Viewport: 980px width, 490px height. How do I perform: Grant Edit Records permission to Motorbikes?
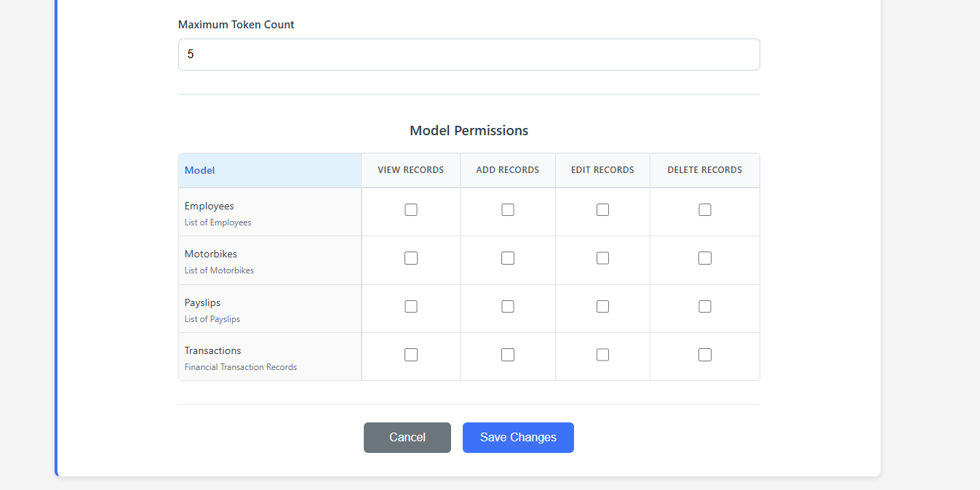(602, 257)
